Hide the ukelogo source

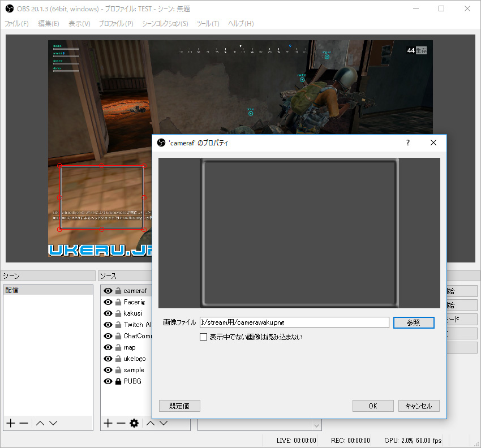click(x=108, y=359)
